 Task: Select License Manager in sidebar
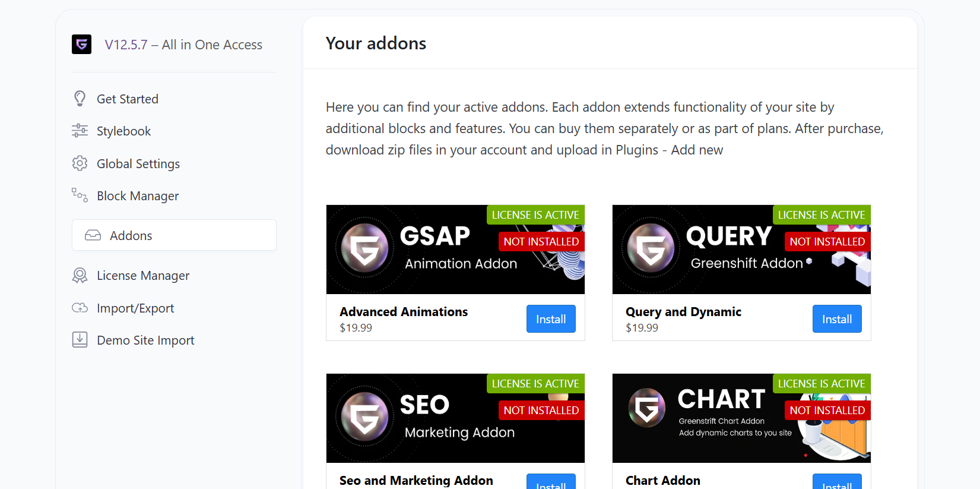[x=142, y=276]
